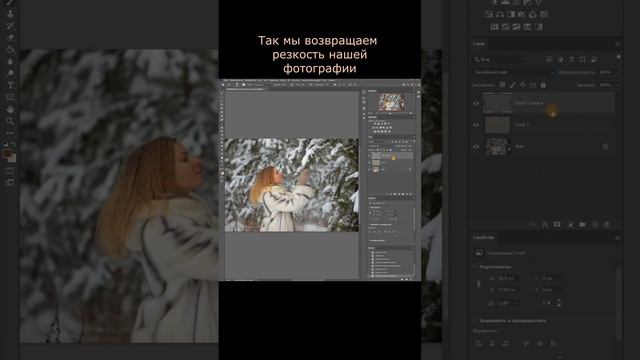Delete the selected layer
This screenshot has width=640, height=360.
[607, 224]
